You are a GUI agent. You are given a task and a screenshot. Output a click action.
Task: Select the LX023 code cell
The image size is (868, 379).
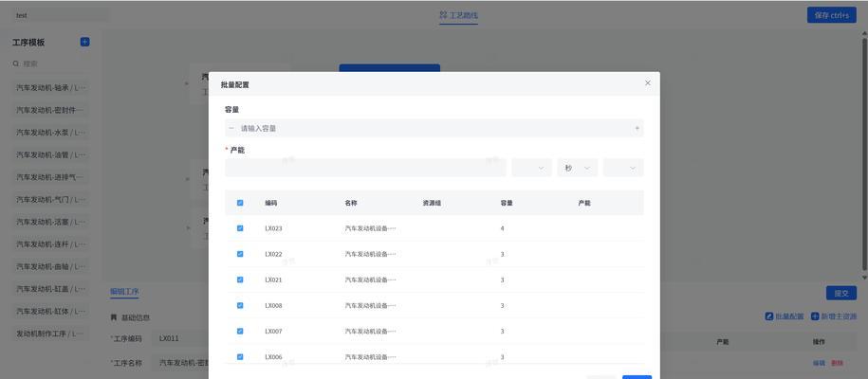click(273, 228)
